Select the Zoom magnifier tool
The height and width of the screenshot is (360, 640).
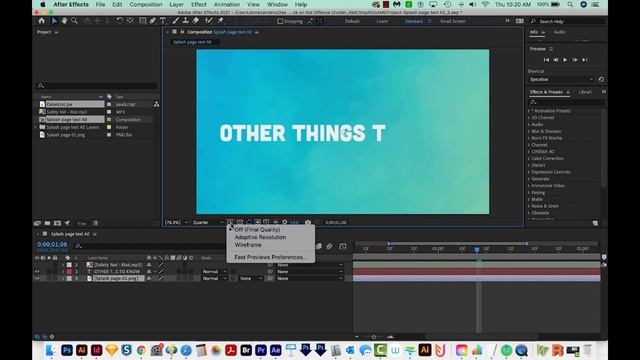pos(74,20)
